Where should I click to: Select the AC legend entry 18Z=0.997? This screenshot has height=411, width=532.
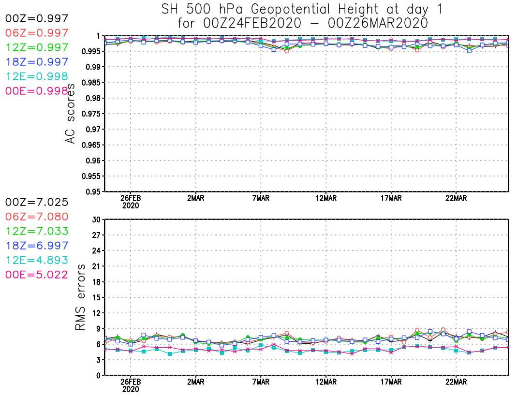(37, 62)
